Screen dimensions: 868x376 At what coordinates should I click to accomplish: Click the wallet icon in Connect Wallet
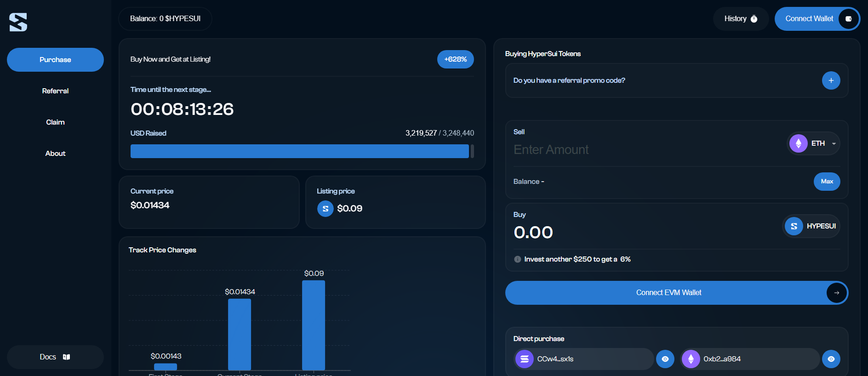848,19
